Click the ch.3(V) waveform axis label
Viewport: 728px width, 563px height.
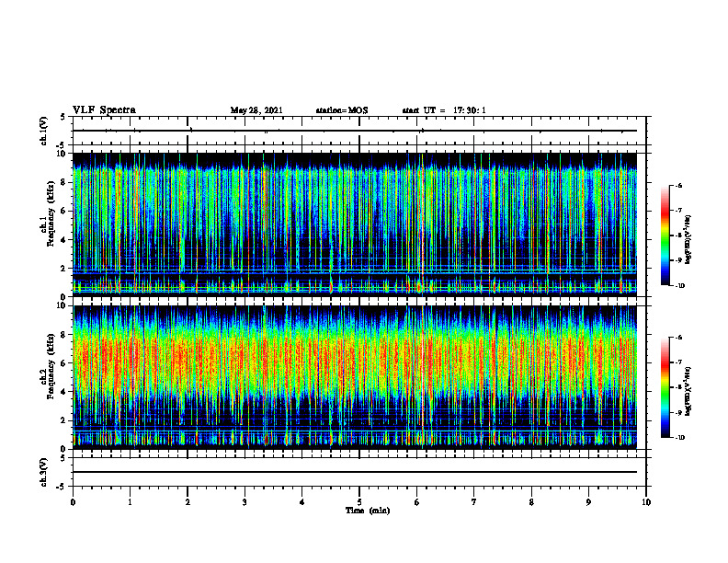pyautogui.click(x=43, y=472)
